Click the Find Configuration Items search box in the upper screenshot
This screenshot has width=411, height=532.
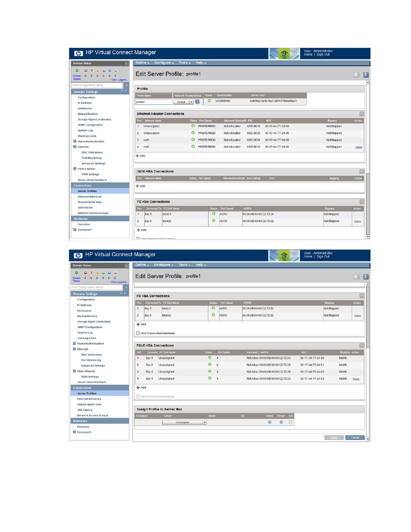pos(97,85)
